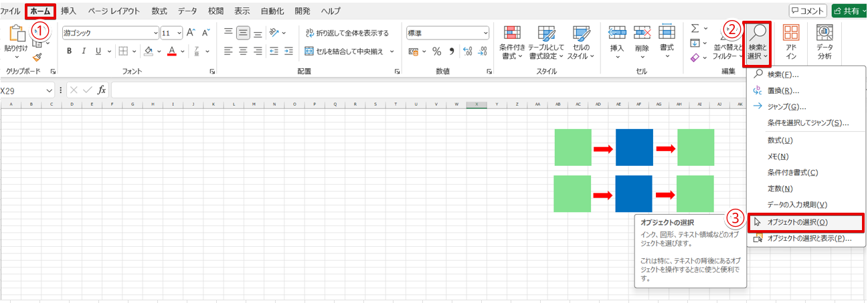Click the red Font Color button
This screenshot has height=303, width=868.
[172, 51]
